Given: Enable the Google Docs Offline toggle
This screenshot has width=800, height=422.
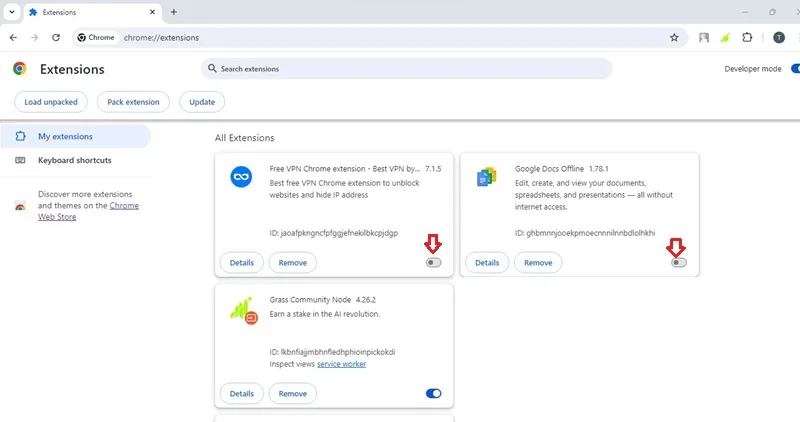Looking at the screenshot, I should pyautogui.click(x=679, y=262).
